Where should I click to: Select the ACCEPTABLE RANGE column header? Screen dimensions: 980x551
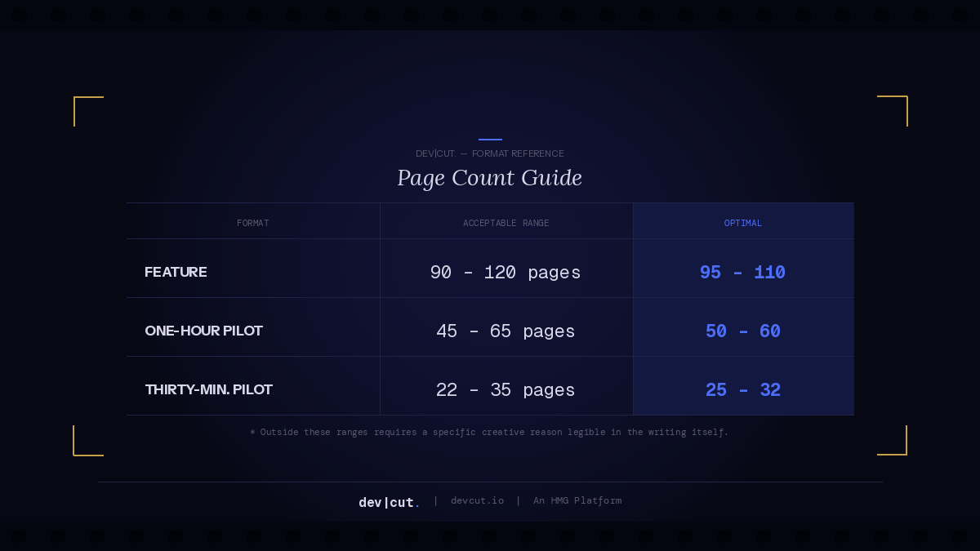(x=506, y=223)
